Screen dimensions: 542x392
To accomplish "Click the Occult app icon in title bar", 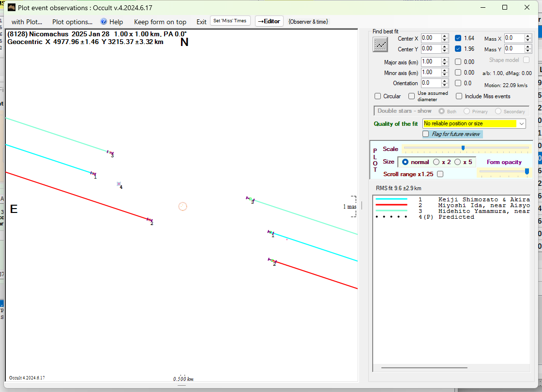I will 12,7.
